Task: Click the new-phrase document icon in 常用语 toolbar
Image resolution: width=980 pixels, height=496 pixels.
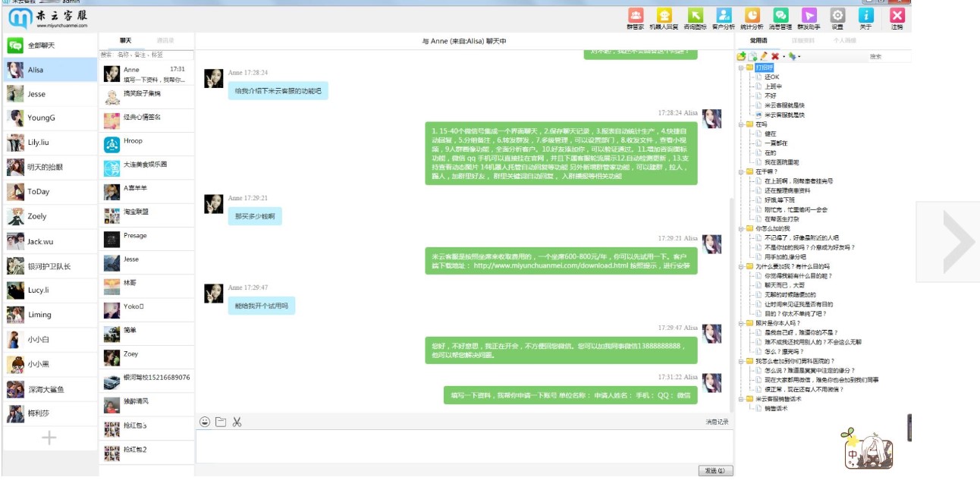Action: pos(753,56)
